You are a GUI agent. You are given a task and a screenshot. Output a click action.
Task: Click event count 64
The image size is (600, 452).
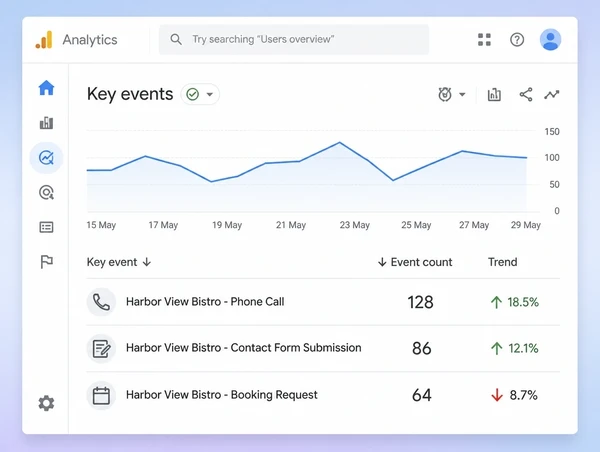(x=422, y=395)
